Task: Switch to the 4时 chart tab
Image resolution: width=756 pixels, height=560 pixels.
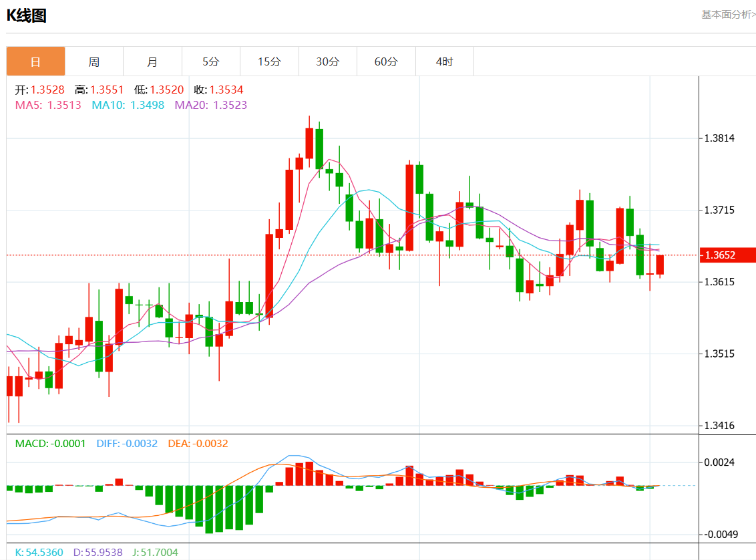Action: (x=444, y=61)
